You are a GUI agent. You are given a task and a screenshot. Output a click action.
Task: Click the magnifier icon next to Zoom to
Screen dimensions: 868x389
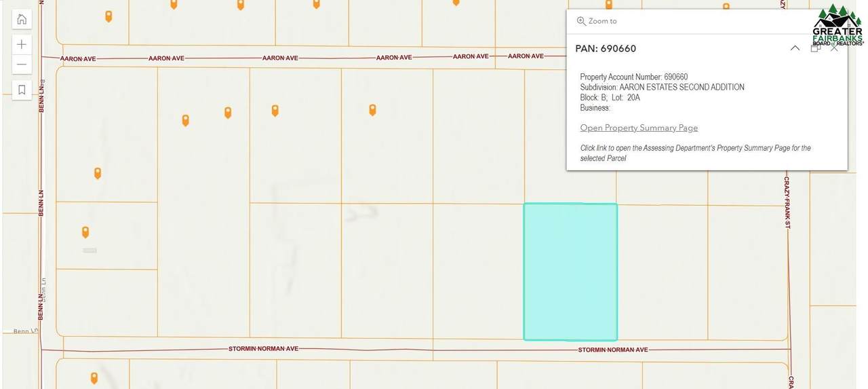[x=581, y=21]
